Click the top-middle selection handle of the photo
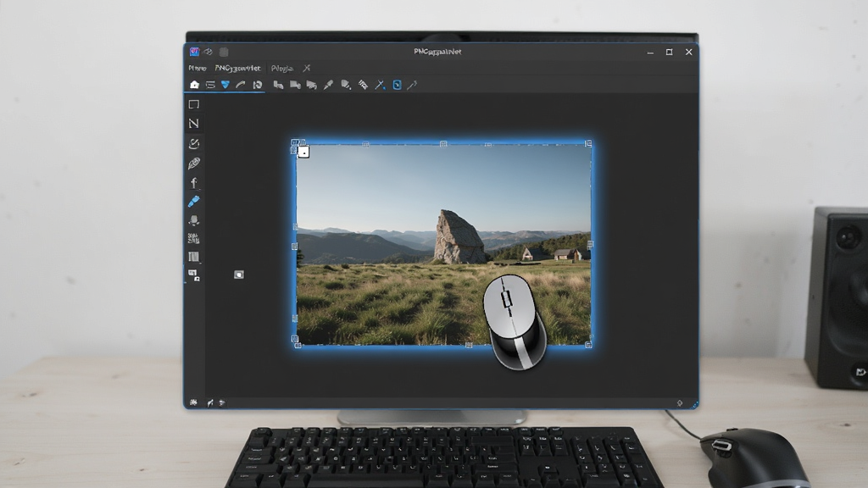 [443, 144]
